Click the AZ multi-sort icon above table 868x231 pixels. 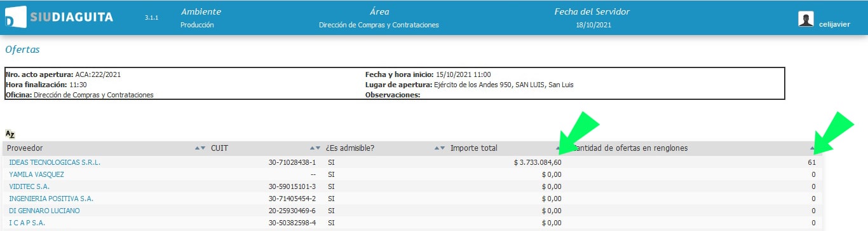click(10, 134)
